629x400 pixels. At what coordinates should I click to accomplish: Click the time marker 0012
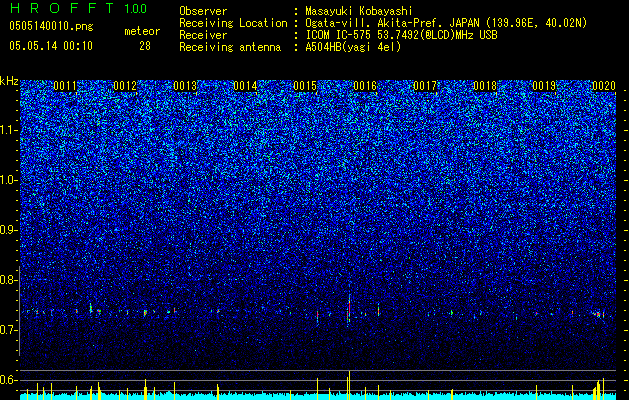(125, 86)
